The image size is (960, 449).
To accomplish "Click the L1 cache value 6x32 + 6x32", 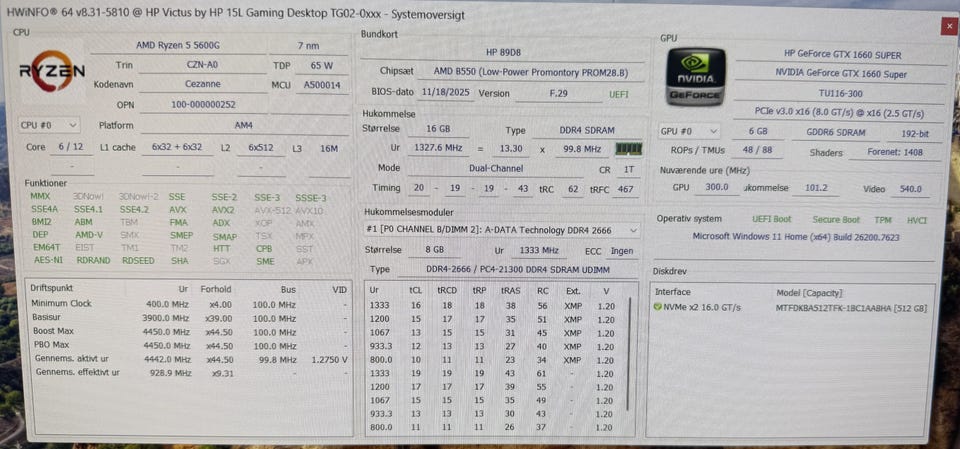I will (178, 148).
